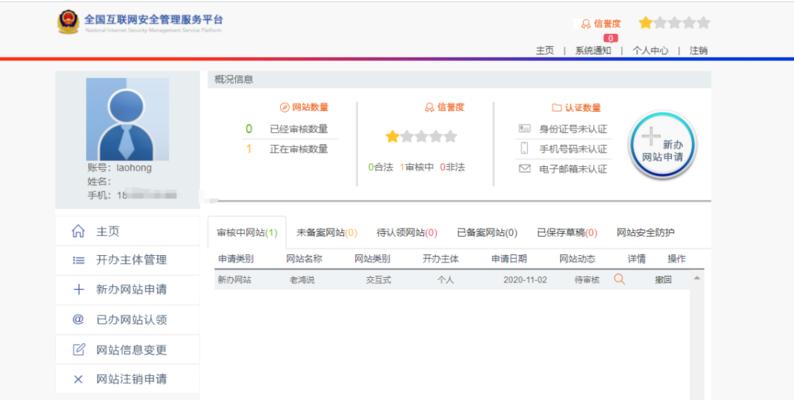Click 待审核 status cell
The height and width of the screenshot is (400, 794).
pyautogui.click(x=587, y=279)
